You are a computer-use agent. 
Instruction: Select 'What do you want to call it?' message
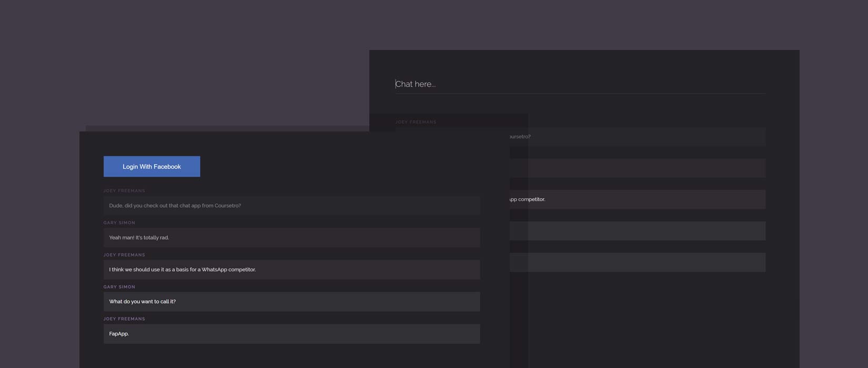point(291,302)
